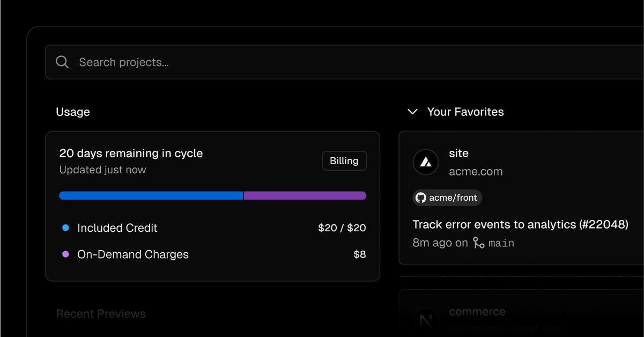Click the GitHub icon on acme/front badge

pos(421,198)
